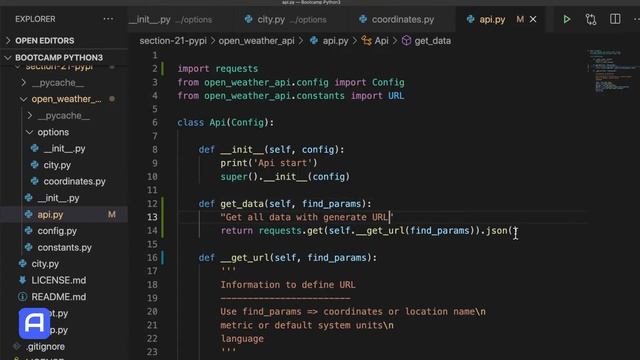
Task: Click the blue 'A' logo icon
Action: coord(35,323)
